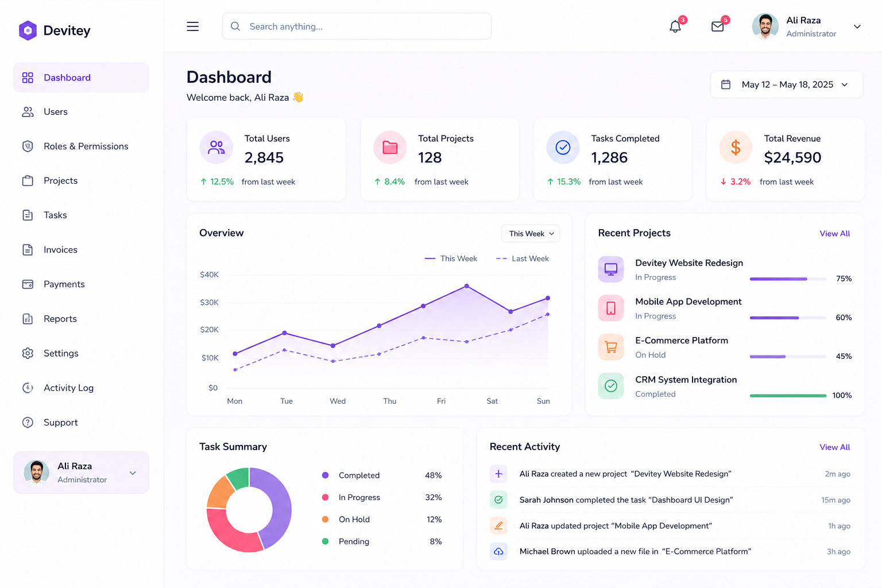
Task: Click the orange On Hold legend dot
Action: coord(325,519)
